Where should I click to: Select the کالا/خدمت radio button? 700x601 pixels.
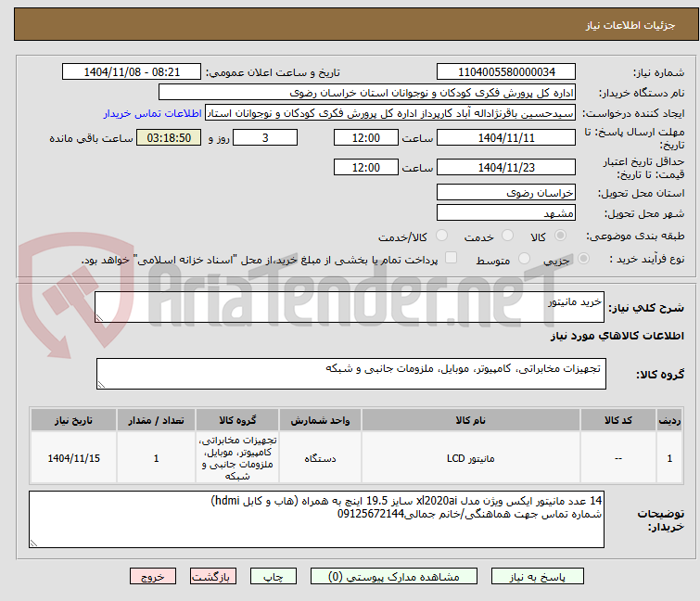(441, 235)
